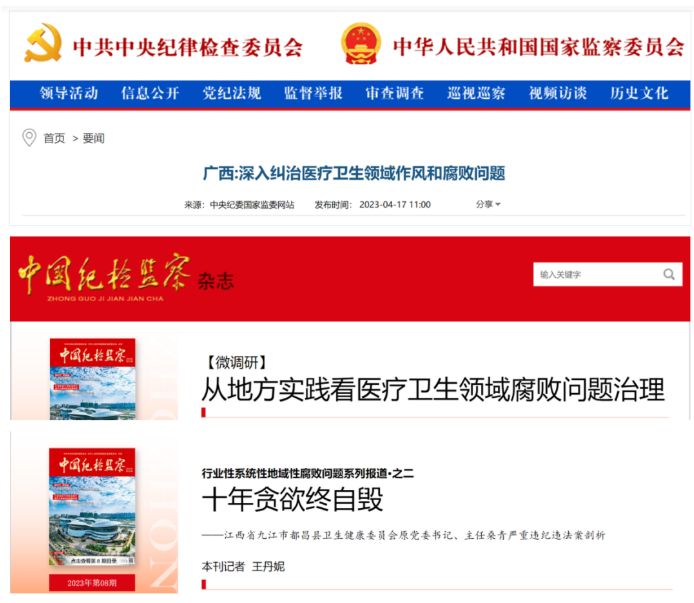Image resolution: width=694 pixels, height=603 pixels.
Task: Click the location pin breadcrumb icon
Action: tap(29, 138)
